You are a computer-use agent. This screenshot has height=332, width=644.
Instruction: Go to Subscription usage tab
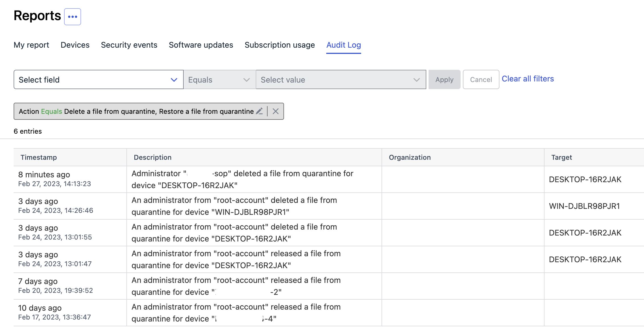(280, 45)
